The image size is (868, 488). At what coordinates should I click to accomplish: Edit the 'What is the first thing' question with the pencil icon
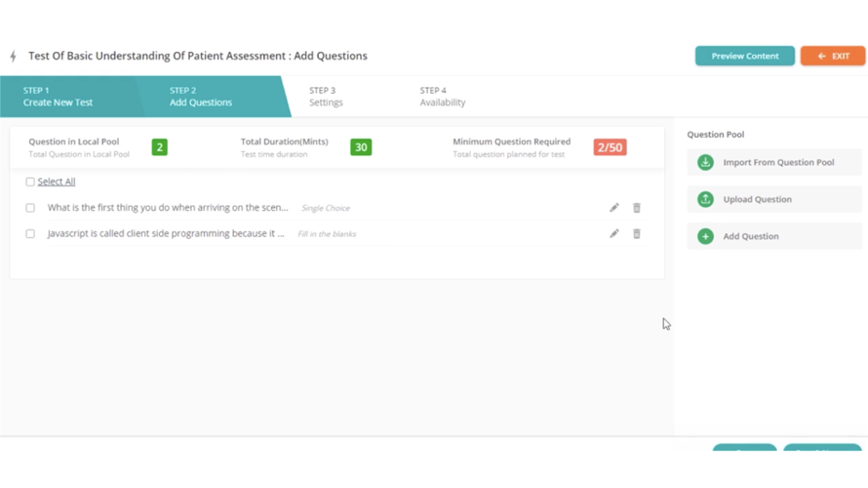(x=613, y=208)
